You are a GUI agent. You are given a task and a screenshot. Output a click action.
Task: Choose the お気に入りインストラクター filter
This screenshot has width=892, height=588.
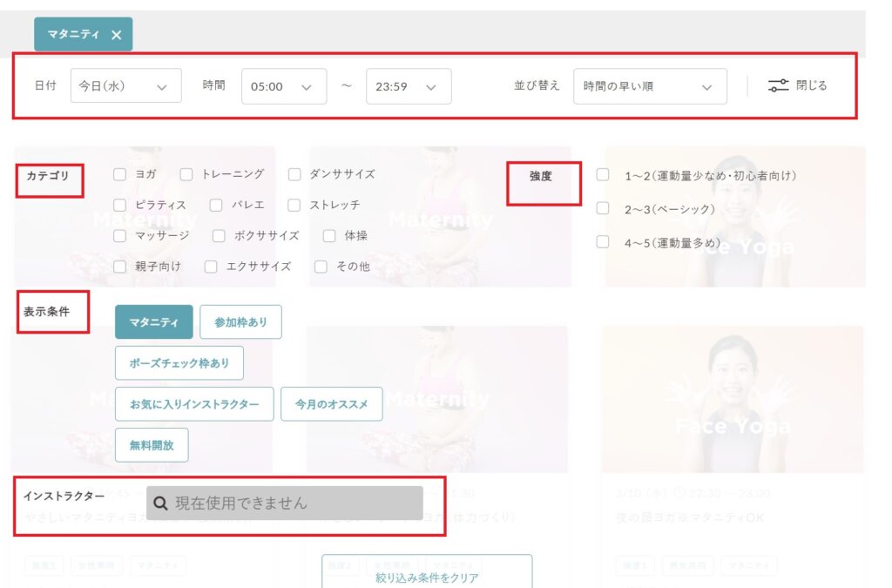point(193,404)
